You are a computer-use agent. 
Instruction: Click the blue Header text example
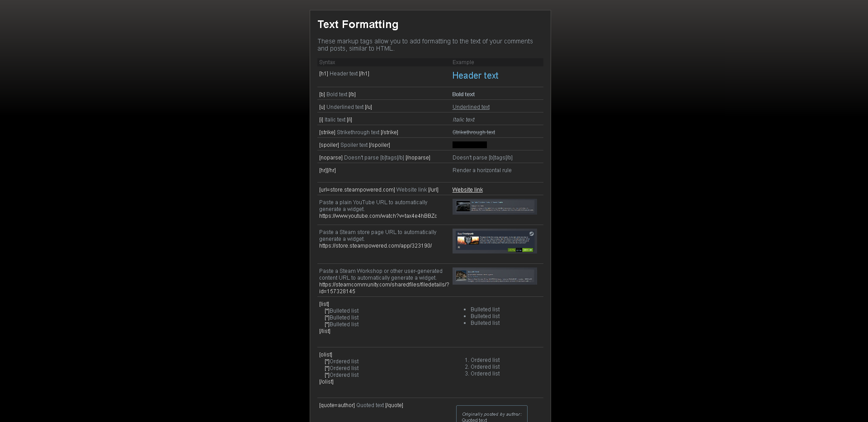coord(475,75)
